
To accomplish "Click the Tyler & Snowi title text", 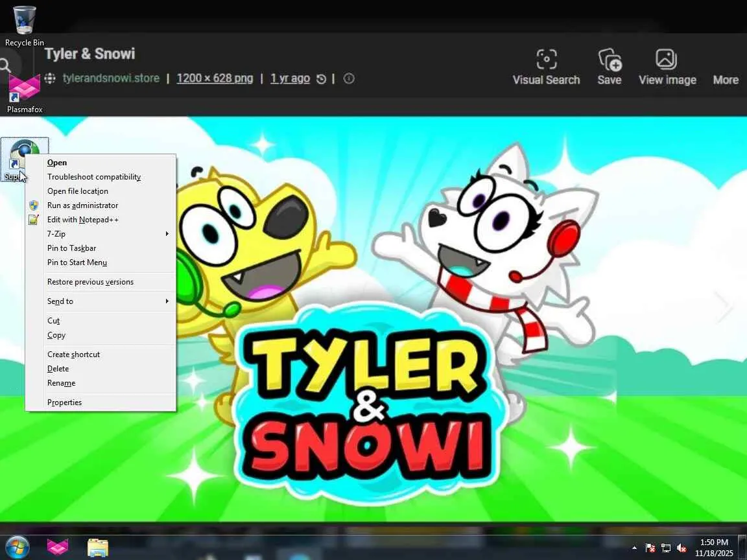I will click(90, 53).
